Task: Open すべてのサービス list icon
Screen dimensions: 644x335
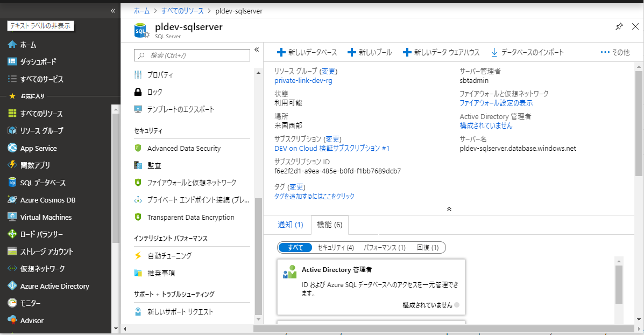Action: click(x=12, y=79)
